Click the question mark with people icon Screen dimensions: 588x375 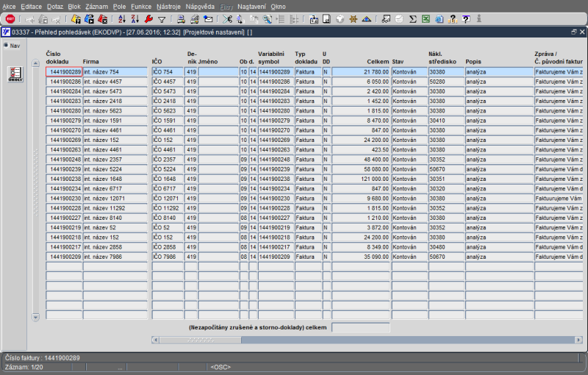pyautogui.click(x=452, y=19)
